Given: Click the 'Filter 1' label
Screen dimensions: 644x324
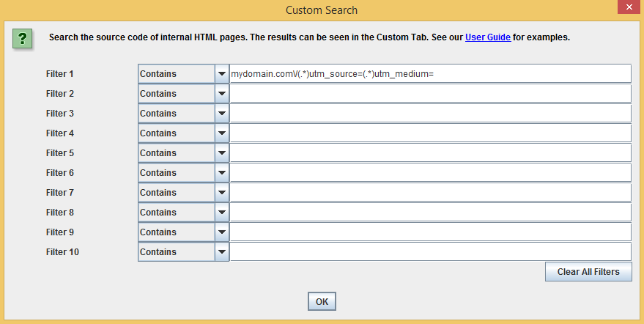Looking at the screenshot, I should (x=59, y=74).
